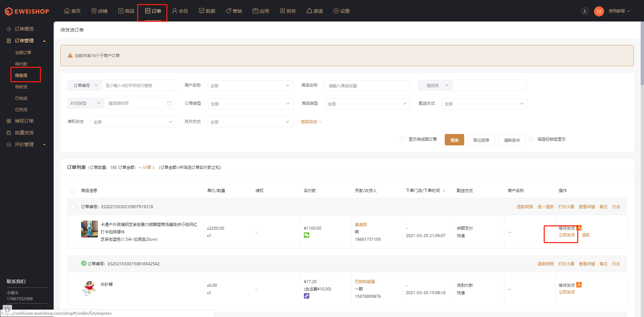Toggle the select-all checkbox in table header
644x317 pixels.
point(73,191)
